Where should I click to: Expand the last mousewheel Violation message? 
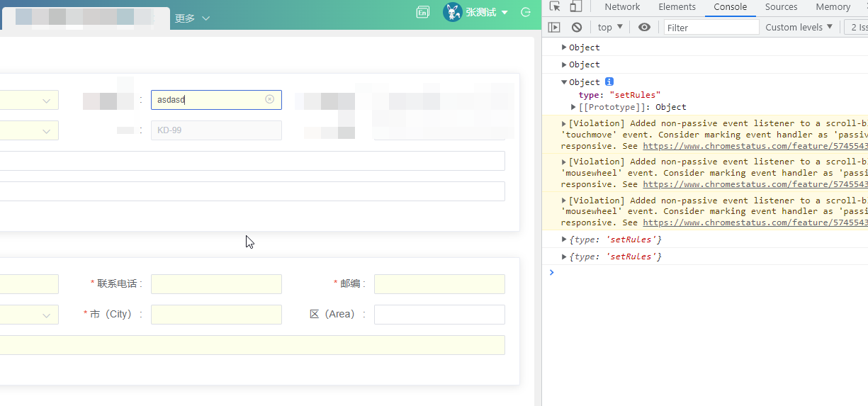(564, 201)
